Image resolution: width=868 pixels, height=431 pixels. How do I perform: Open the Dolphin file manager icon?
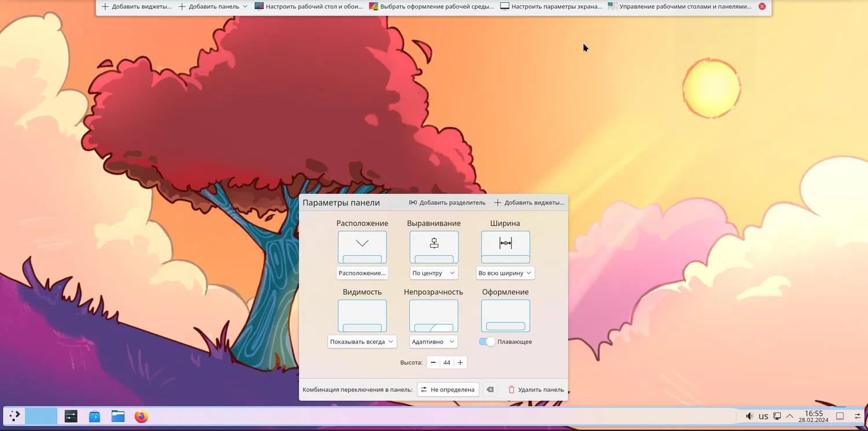pyautogui.click(x=118, y=416)
